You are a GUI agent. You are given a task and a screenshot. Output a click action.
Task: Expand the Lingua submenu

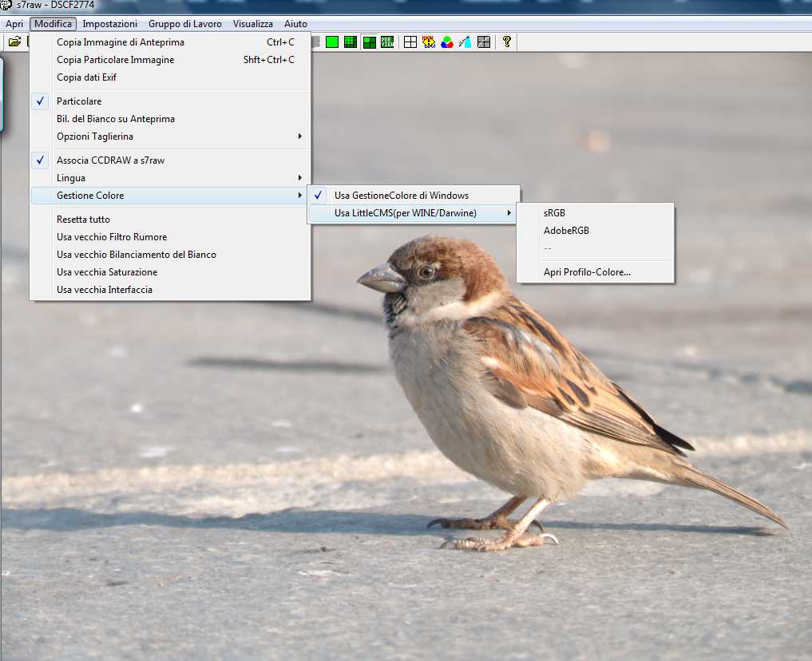pos(71,178)
